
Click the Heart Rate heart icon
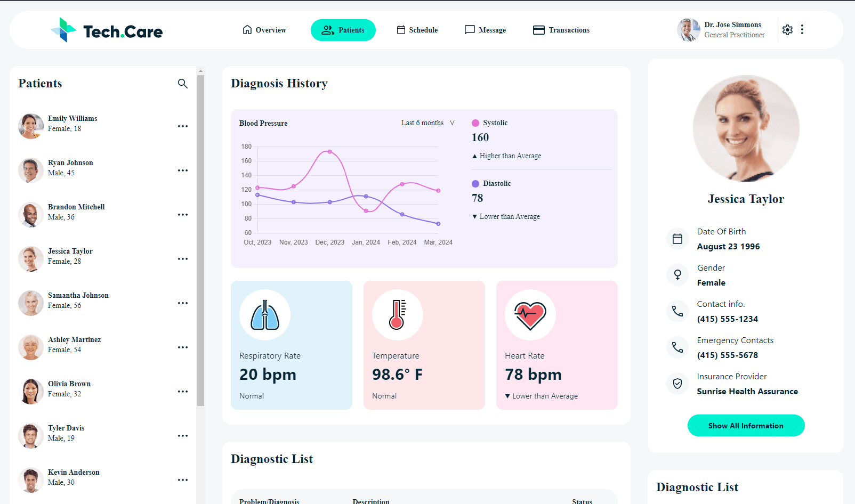tap(530, 315)
